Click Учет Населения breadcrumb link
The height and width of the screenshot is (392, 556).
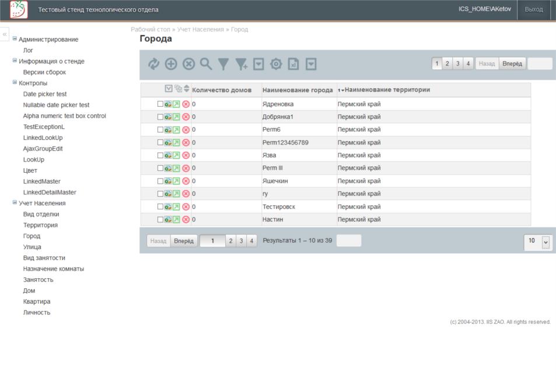200,29
